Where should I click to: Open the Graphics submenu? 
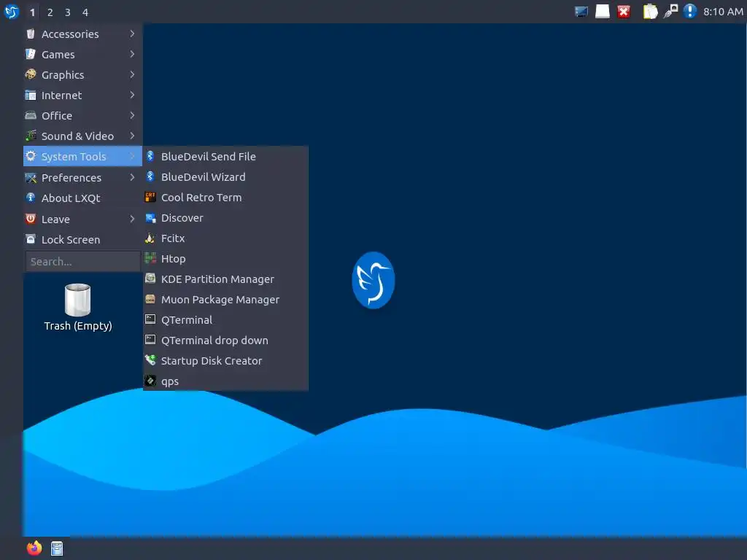pos(82,75)
